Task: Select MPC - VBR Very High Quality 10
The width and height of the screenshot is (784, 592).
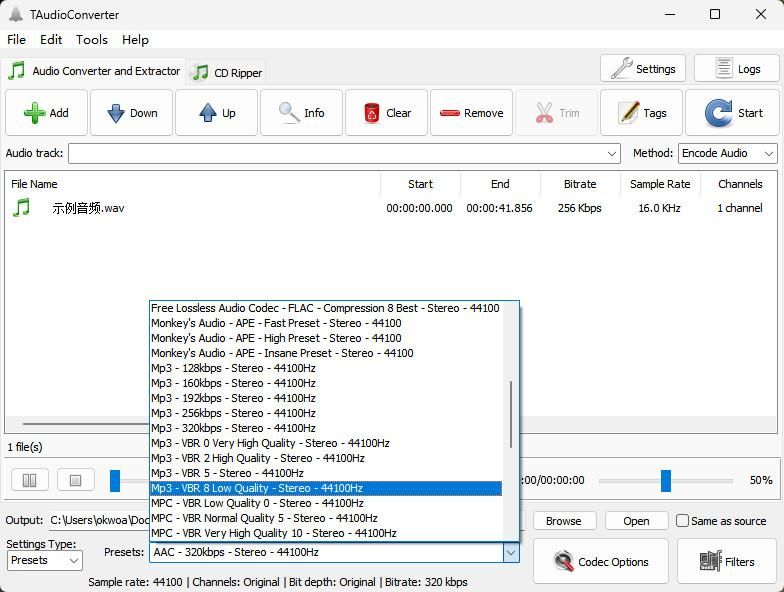Action: tap(326, 533)
